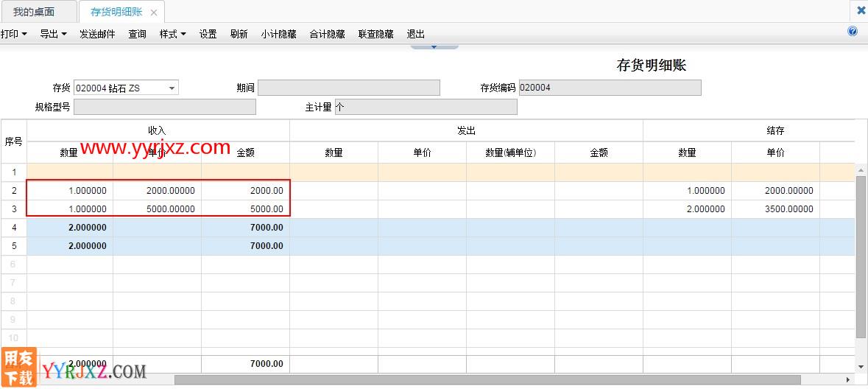The width and height of the screenshot is (868, 389).
Task: Click the horizontal scrollbar at the bottom
Action: pyautogui.click(x=486, y=380)
